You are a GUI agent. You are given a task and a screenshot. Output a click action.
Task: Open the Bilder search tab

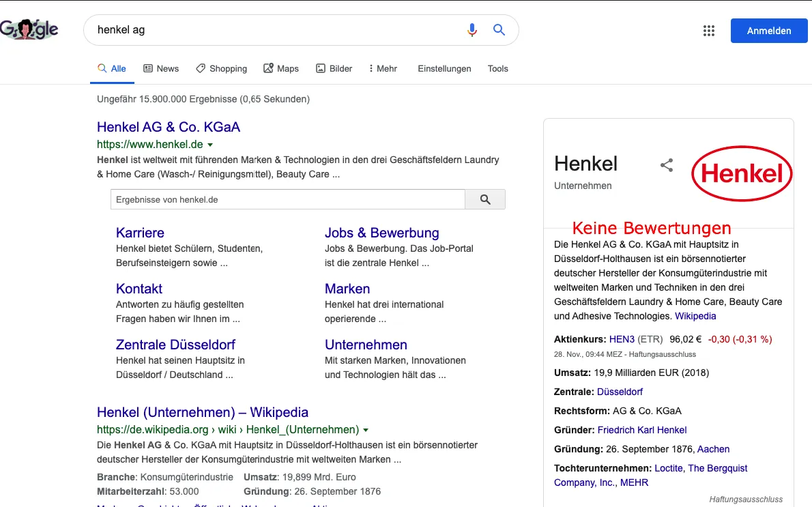click(x=334, y=69)
